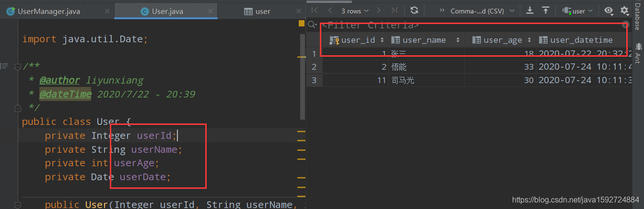Click the User constructor name
This screenshot has height=209, width=644.
(96, 205)
